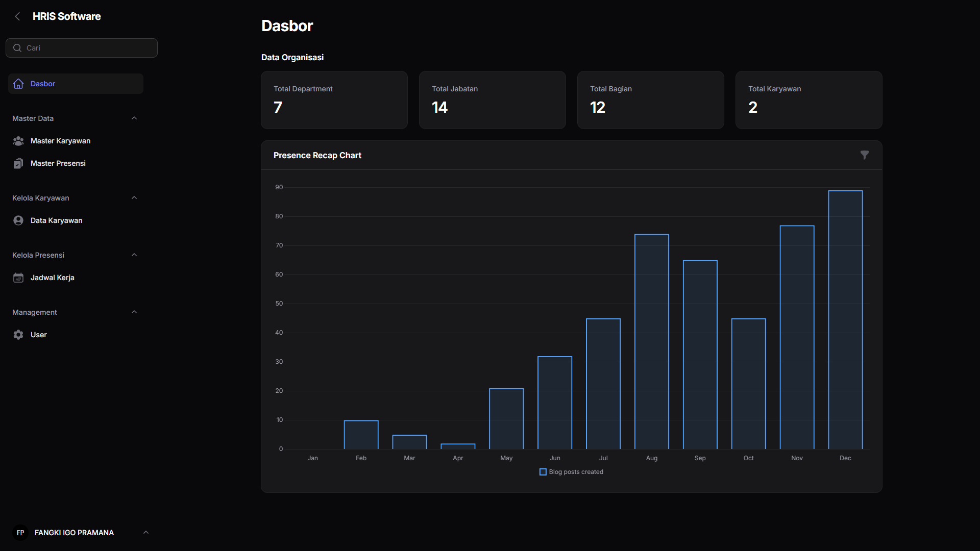Open the chart filter funnel icon

pos(864,155)
